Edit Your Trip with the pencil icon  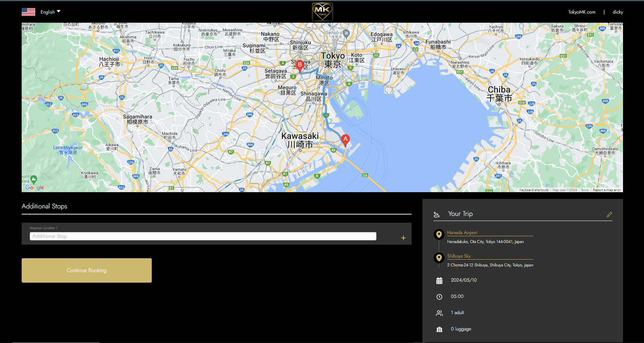click(609, 214)
